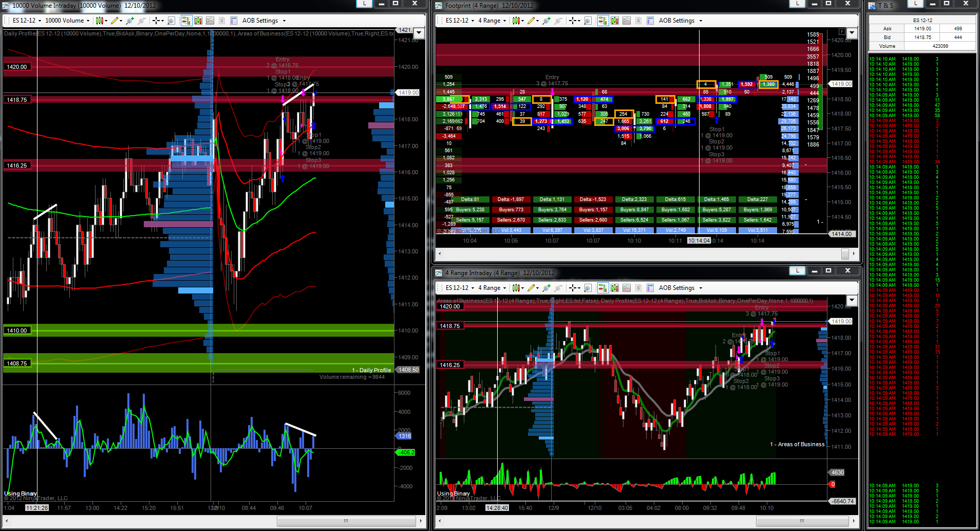This screenshot has width=980, height=531.
Task: Click right scroll arrow under 10000 Volume chart
Action: click(421, 521)
